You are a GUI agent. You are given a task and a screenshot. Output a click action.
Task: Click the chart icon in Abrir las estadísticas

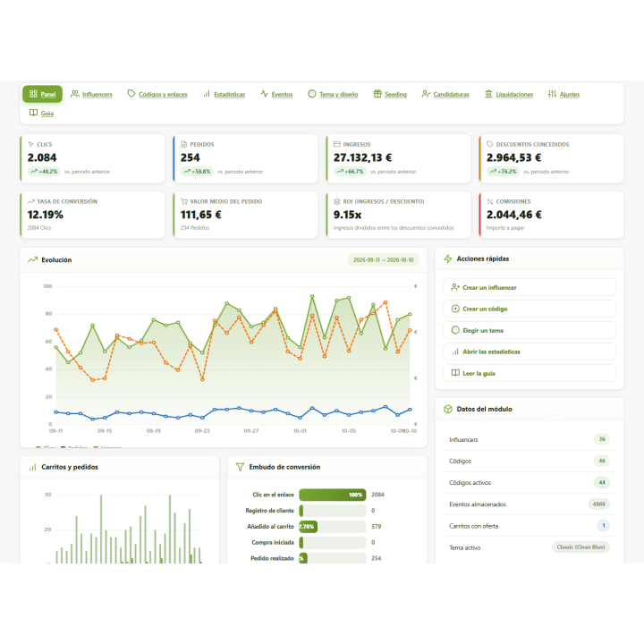coord(455,352)
